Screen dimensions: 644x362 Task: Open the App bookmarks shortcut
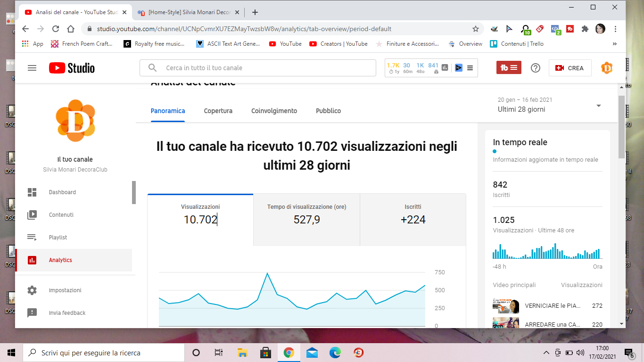coord(33,44)
